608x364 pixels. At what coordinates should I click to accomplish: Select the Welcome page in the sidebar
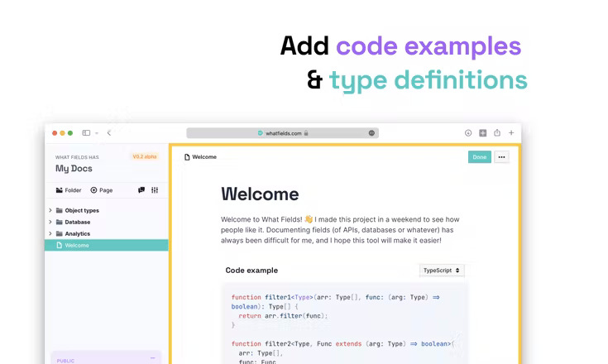click(107, 245)
